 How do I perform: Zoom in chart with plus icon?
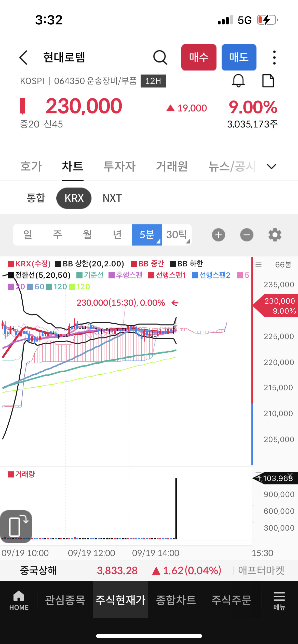(219, 235)
